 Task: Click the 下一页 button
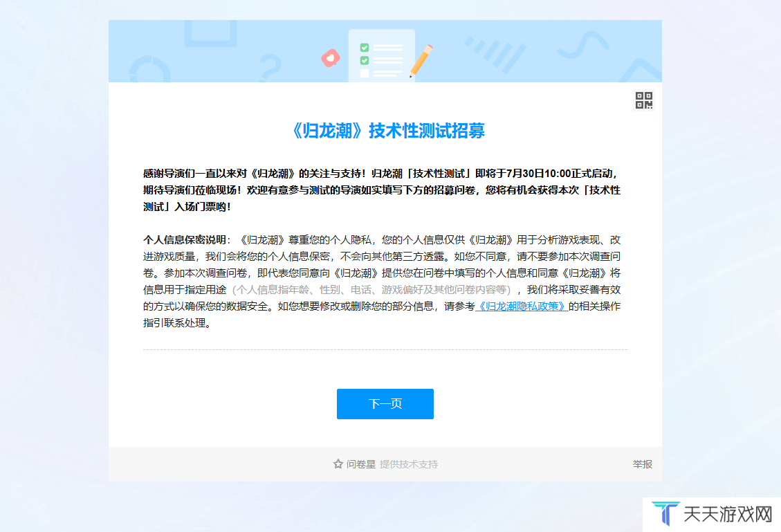pos(385,403)
